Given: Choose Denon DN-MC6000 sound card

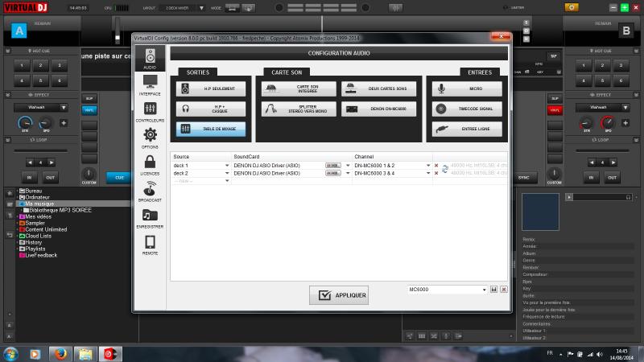Looking at the screenshot, I should tap(378, 109).
